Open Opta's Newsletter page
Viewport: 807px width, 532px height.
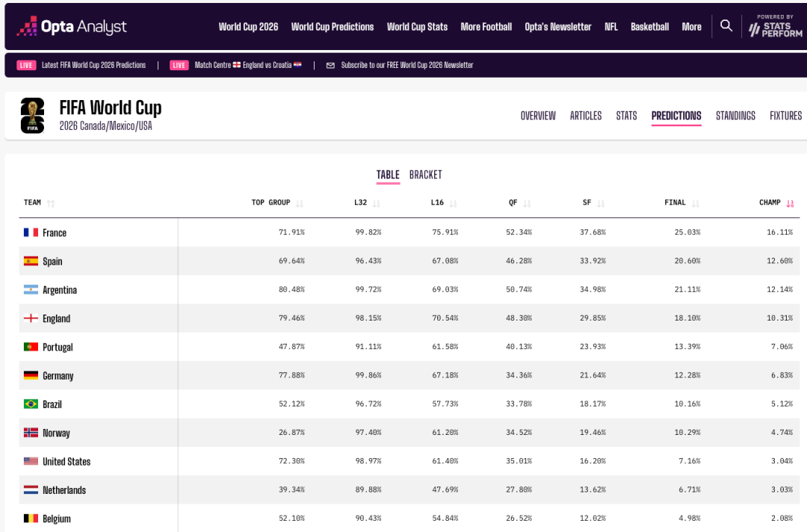pyautogui.click(x=558, y=27)
